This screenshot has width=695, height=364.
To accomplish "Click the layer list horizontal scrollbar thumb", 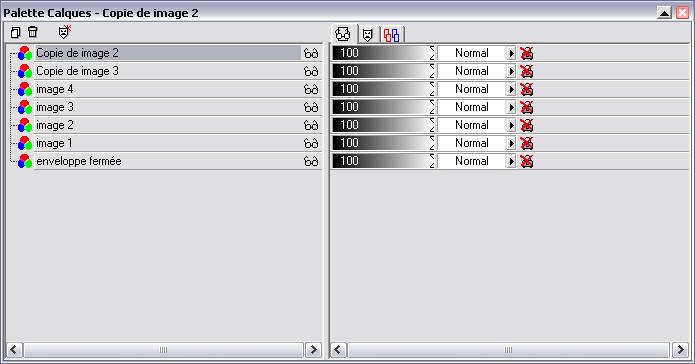I will [x=164, y=350].
